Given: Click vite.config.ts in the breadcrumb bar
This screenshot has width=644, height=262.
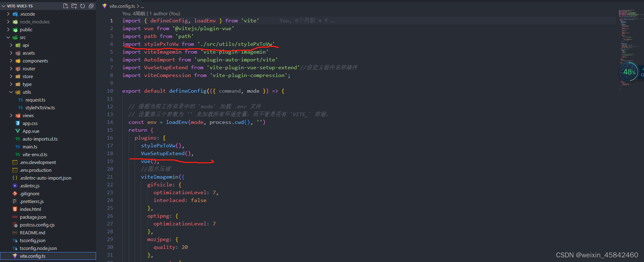Looking at the screenshot, I should (122, 6).
